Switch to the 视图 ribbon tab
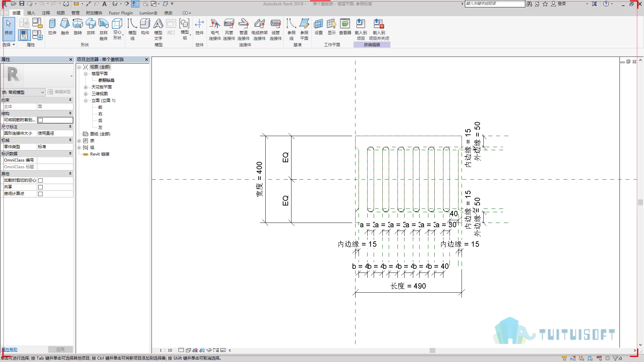Viewport: 644px width, 362px height. pyautogui.click(x=60, y=13)
